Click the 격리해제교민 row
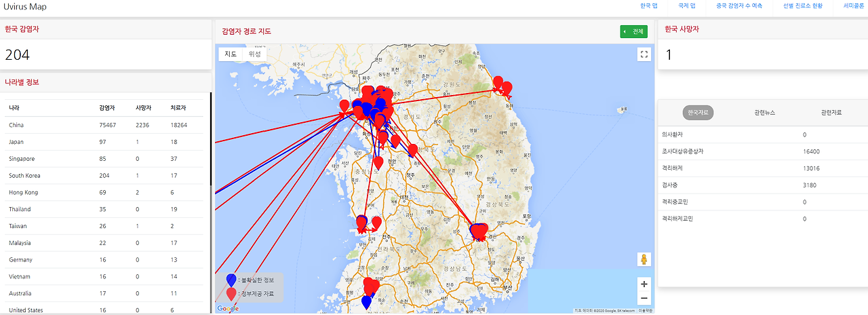Viewport: 868px width, 315px height. pyautogui.click(x=763, y=219)
